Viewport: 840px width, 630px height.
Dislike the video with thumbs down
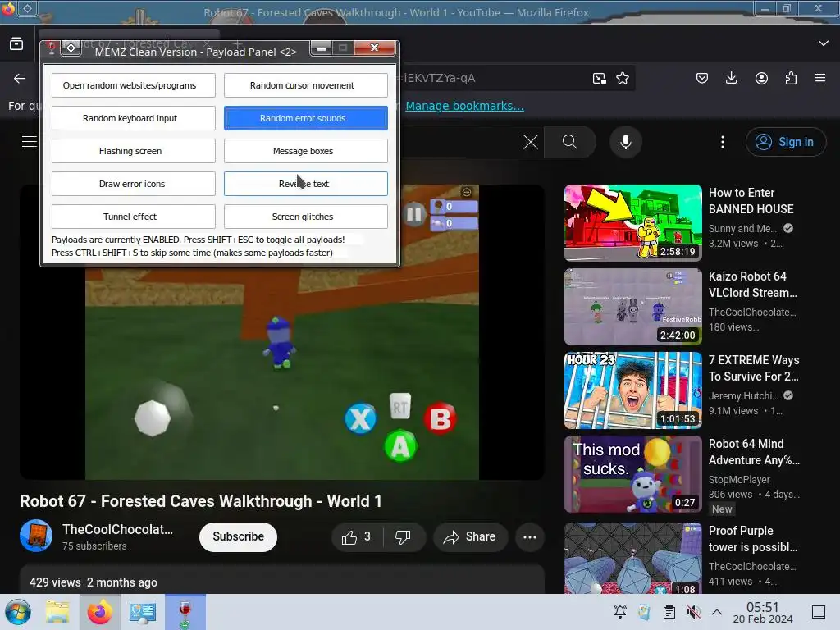pyautogui.click(x=404, y=536)
